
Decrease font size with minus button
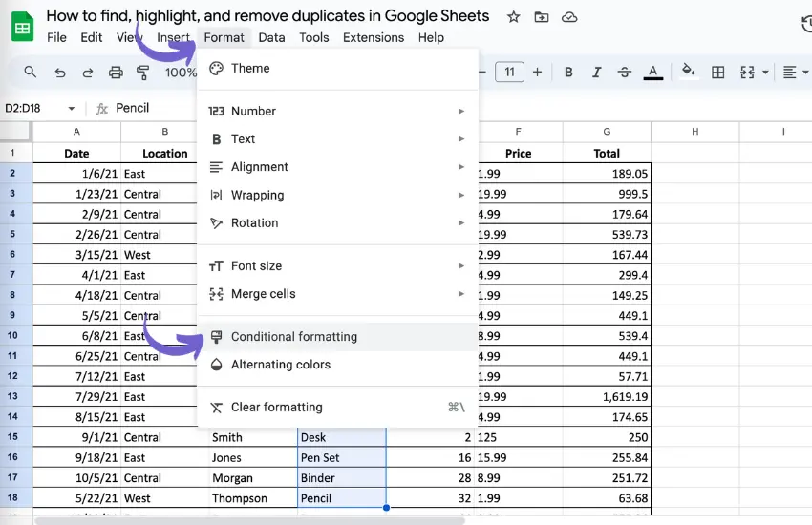(482, 72)
